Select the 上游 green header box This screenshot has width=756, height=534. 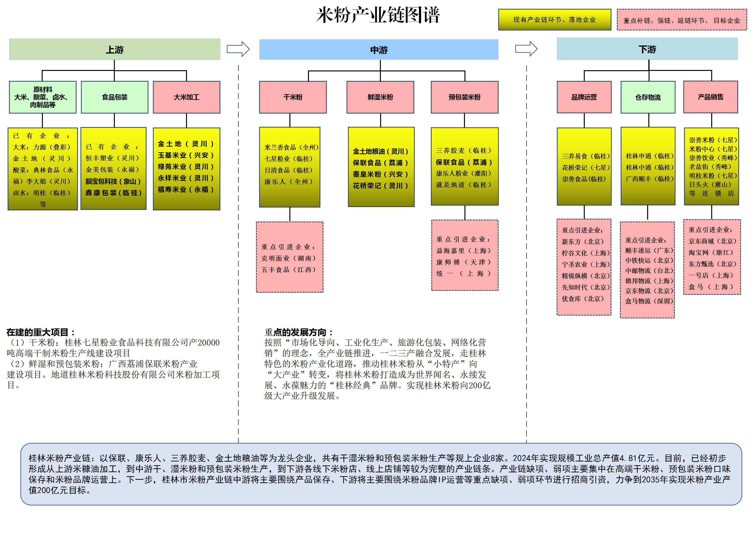coord(115,49)
